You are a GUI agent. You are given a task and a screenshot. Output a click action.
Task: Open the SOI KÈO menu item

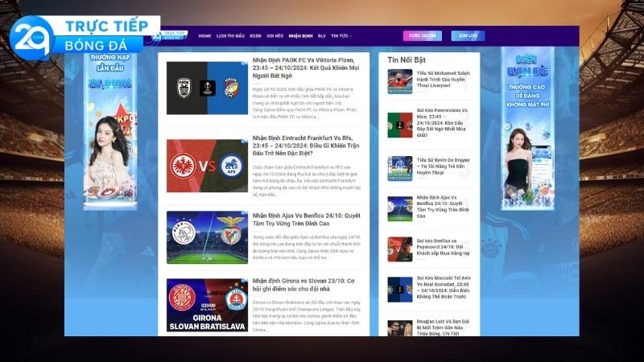[275, 36]
